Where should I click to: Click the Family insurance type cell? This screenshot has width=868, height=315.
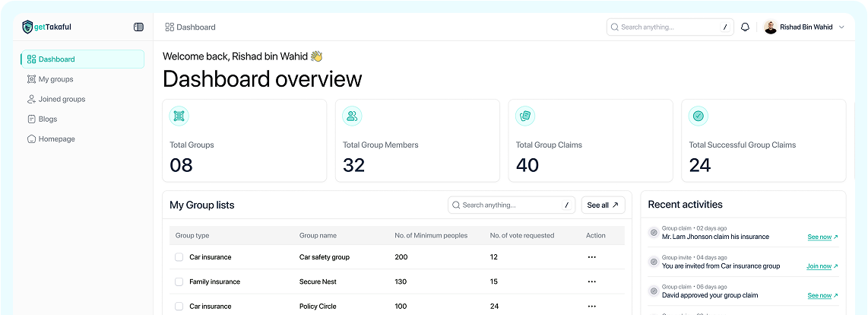tap(215, 282)
